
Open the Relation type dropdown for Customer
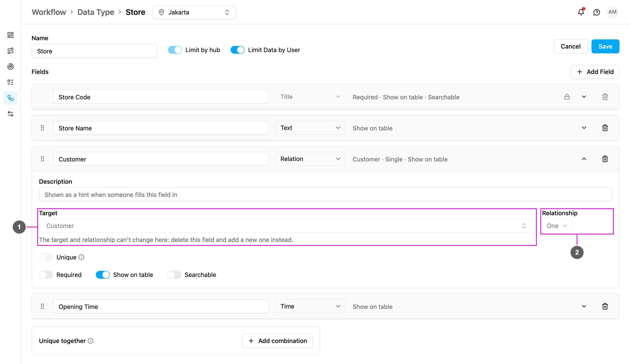point(310,159)
